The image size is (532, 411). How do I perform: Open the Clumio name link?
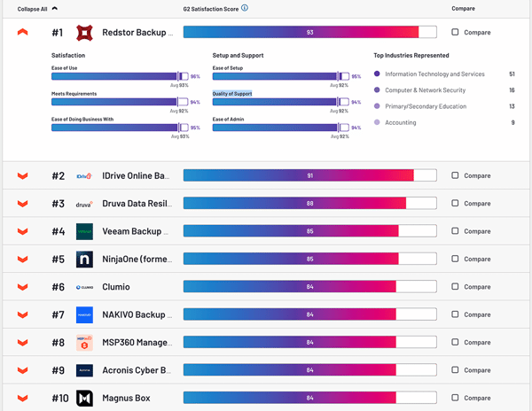pyautogui.click(x=116, y=287)
